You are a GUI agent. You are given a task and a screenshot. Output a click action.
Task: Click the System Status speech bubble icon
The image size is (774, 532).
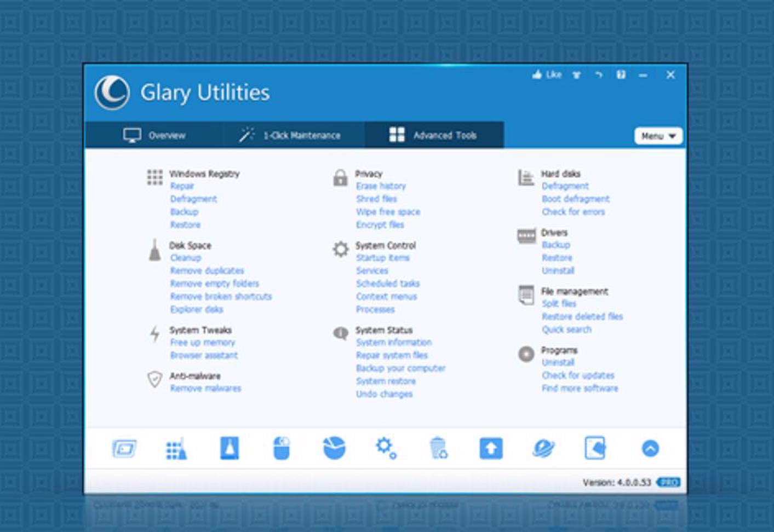coord(340,333)
